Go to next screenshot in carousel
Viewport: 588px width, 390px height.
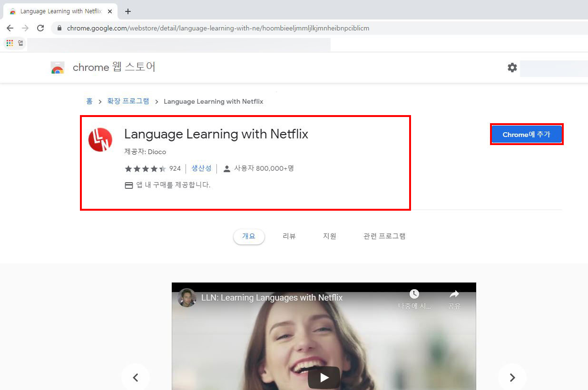(512, 378)
